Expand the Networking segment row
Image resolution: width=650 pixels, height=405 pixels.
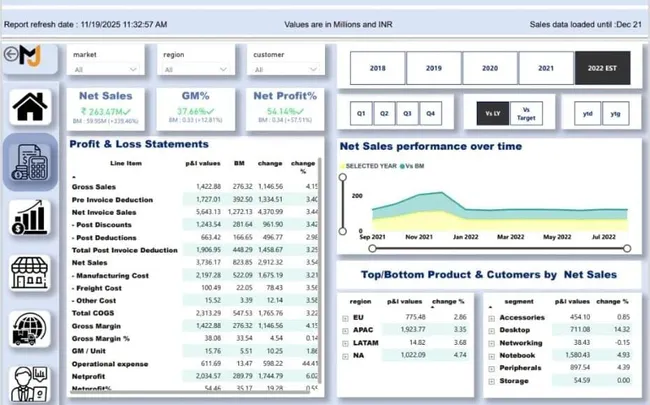(x=492, y=344)
